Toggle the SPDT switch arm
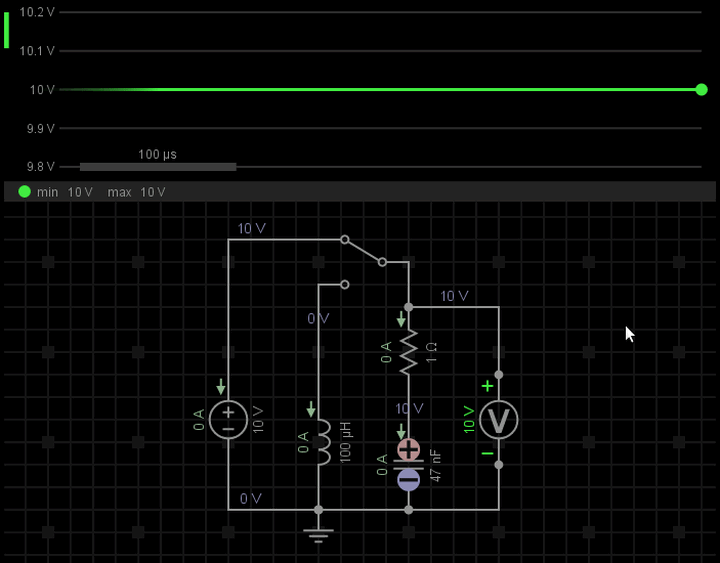Viewport: 720px width, 563px height. coord(363,251)
